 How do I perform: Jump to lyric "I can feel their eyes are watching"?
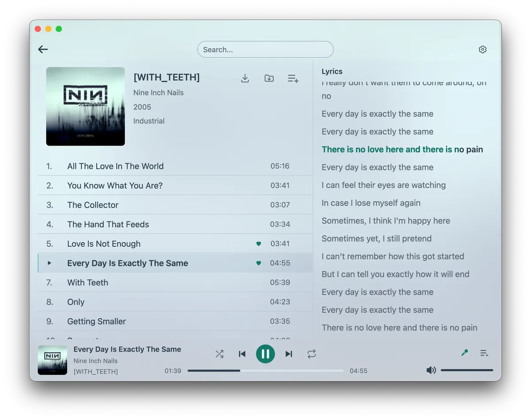(384, 185)
